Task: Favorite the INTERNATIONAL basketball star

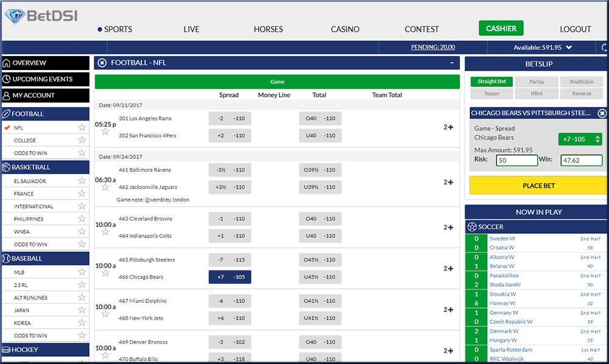Action: pos(82,206)
